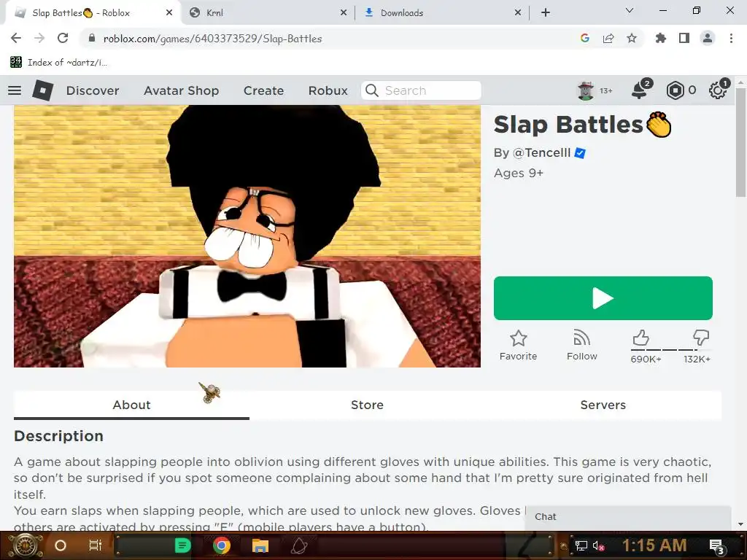The width and height of the screenshot is (747, 560).
Task: Open Chrome profile avatar
Action: 708,38
